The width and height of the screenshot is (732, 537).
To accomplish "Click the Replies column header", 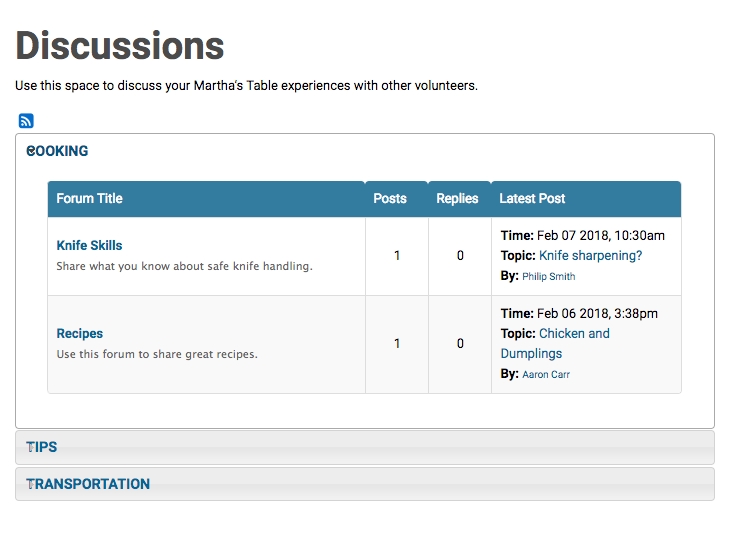I will click(x=457, y=198).
